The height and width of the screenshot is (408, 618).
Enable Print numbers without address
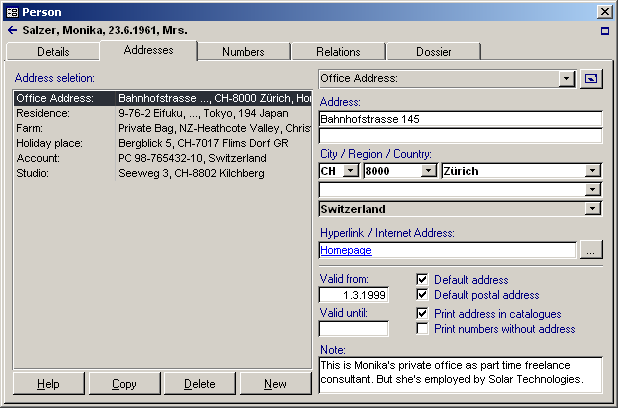(x=422, y=329)
